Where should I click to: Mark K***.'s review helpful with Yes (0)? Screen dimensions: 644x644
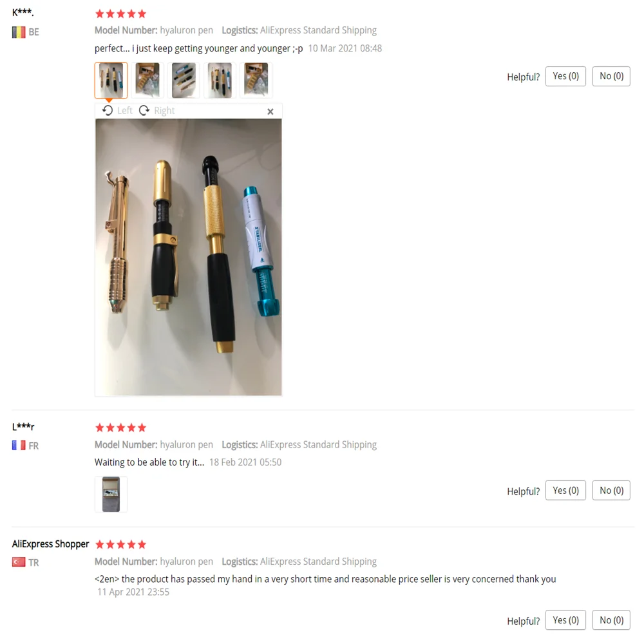[x=565, y=77]
